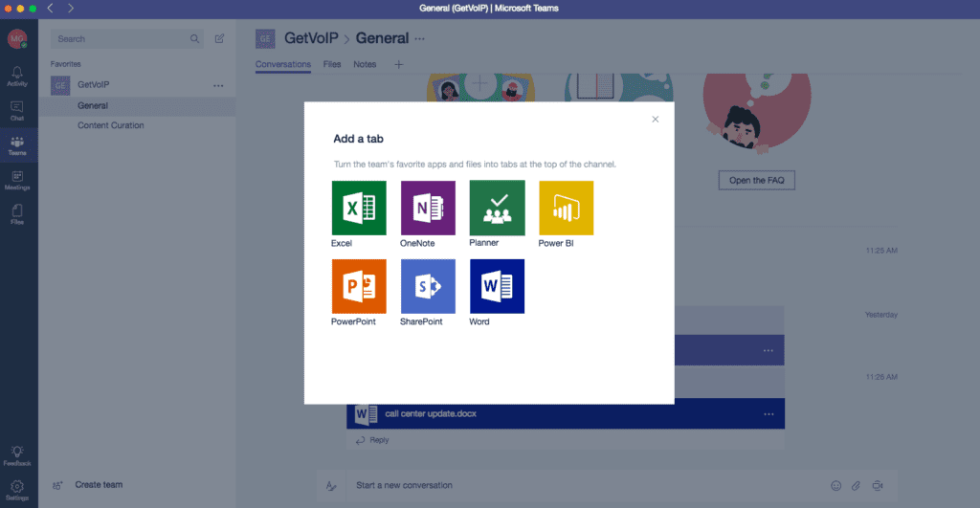Click the MG profile avatar
Image resolution: width=980 pixels, height=508 pixels.
[17, 38]
